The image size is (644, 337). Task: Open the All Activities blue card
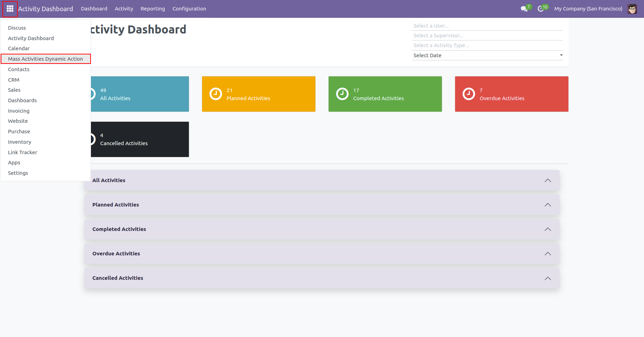[x=140, y=94]
